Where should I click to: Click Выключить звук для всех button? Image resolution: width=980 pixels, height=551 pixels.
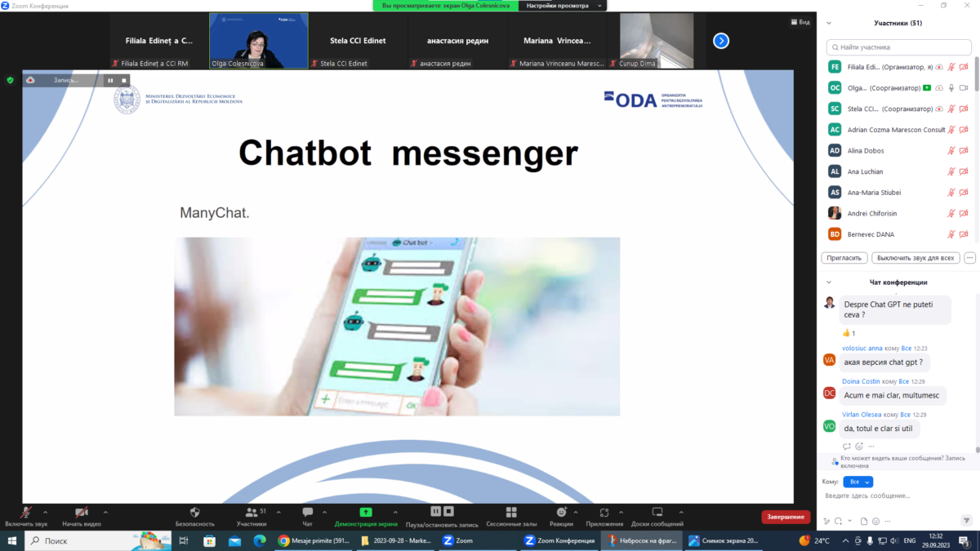tap(915, 257)
